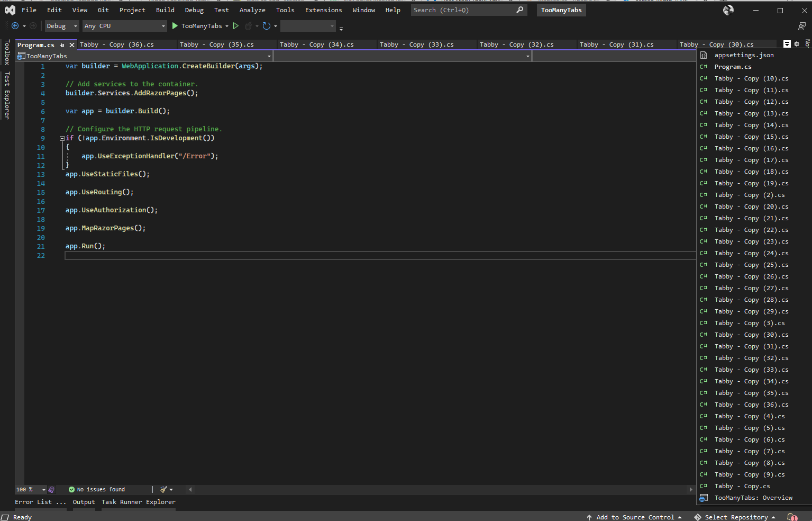Click the Send Feedback icon
Screen dimensions: 812x521
pos(802,26)
